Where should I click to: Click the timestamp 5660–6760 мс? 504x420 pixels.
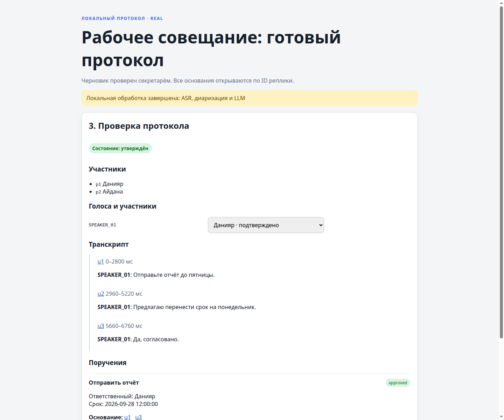coord(124,326)
